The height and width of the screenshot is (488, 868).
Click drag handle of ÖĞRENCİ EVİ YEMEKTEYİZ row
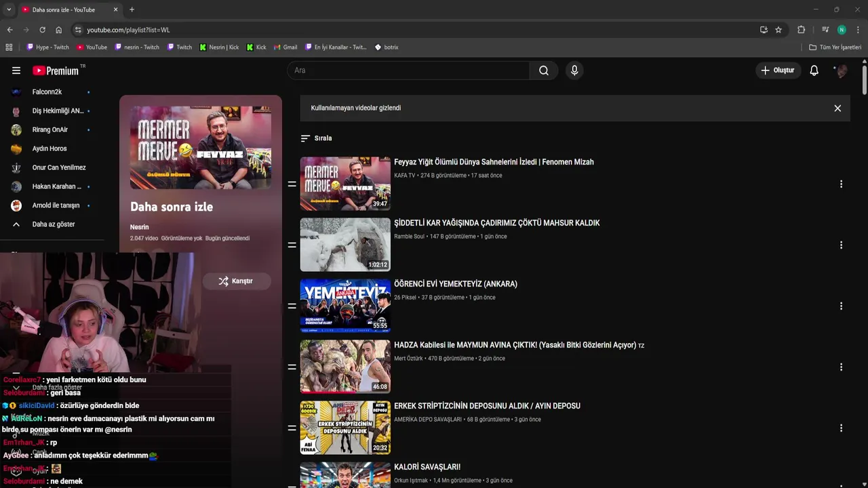292,306
